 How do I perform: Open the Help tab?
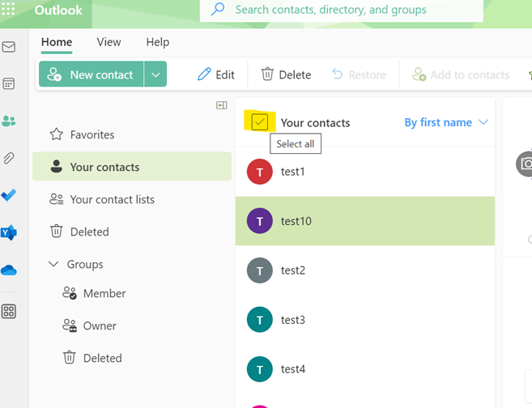click(158, 42)
